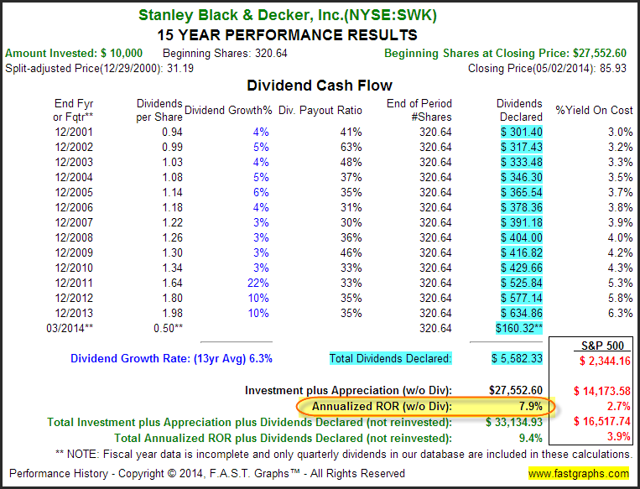The width and height of the screenshot is (640, 489).
Task: Click the S&P 500 $ 14,173.58 value
Action: [602, 391]
